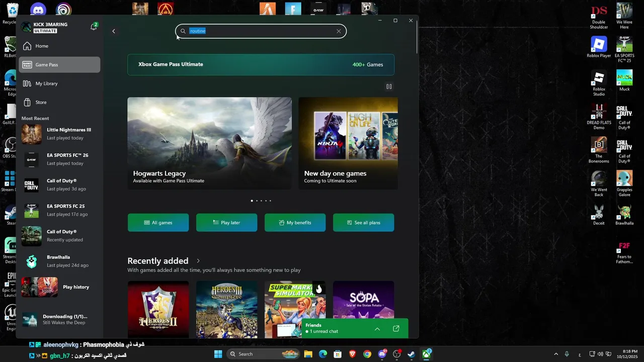This screenshot has width=644, height=362.
Task: Pause the featured carousel
Action: click(389, 86)
